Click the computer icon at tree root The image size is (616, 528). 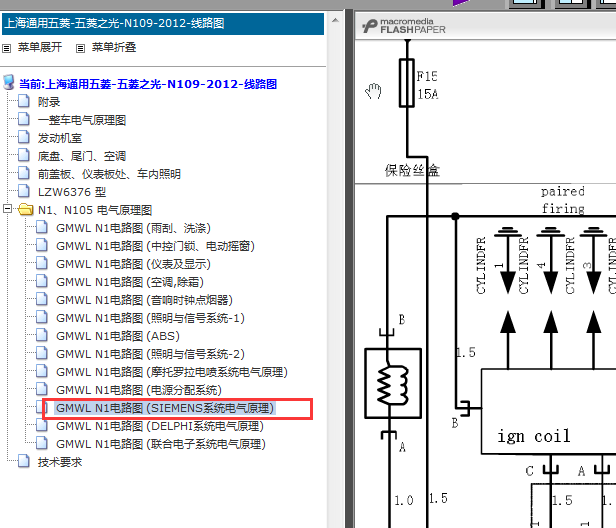9,82
